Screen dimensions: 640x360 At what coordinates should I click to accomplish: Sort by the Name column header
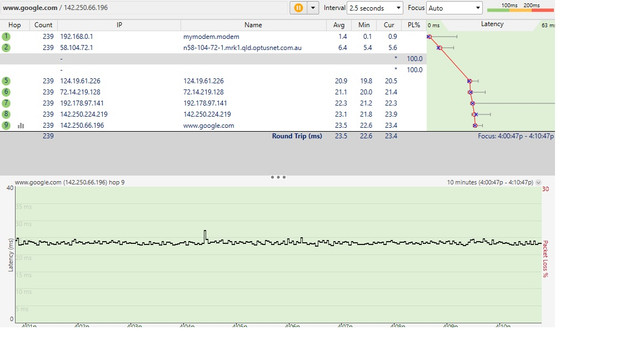[253, 25]
